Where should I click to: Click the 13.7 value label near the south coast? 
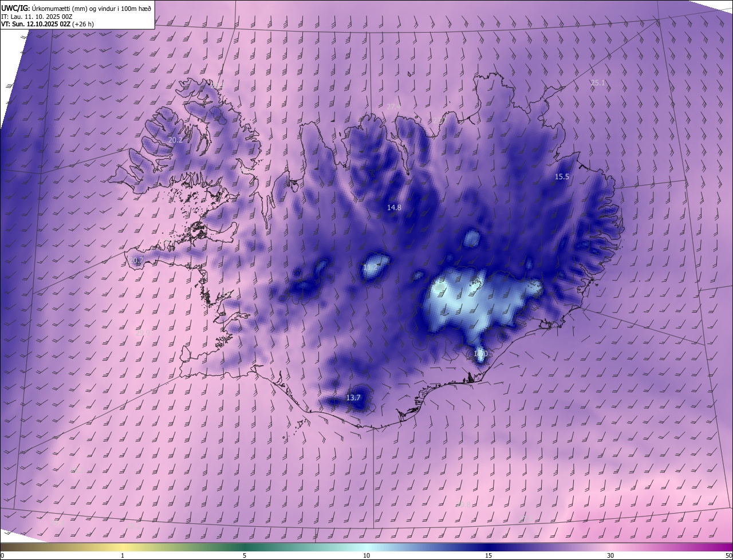coord(353,398)
